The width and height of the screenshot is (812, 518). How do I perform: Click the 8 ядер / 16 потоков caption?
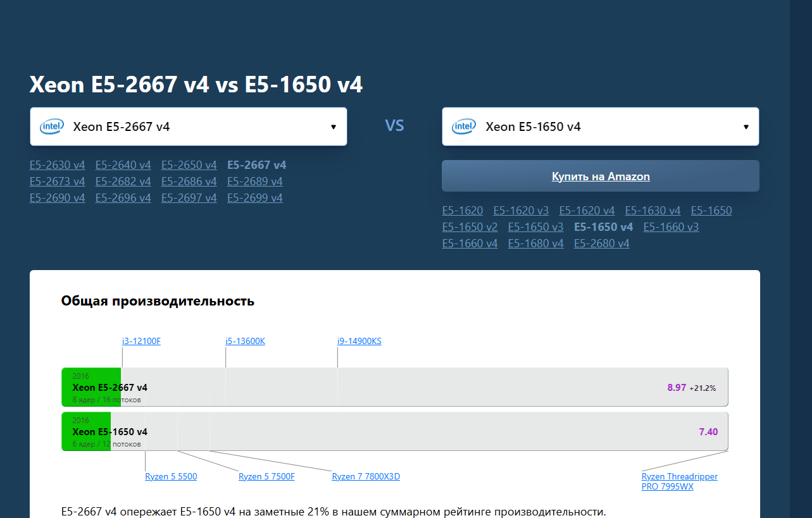click(107, 400)
